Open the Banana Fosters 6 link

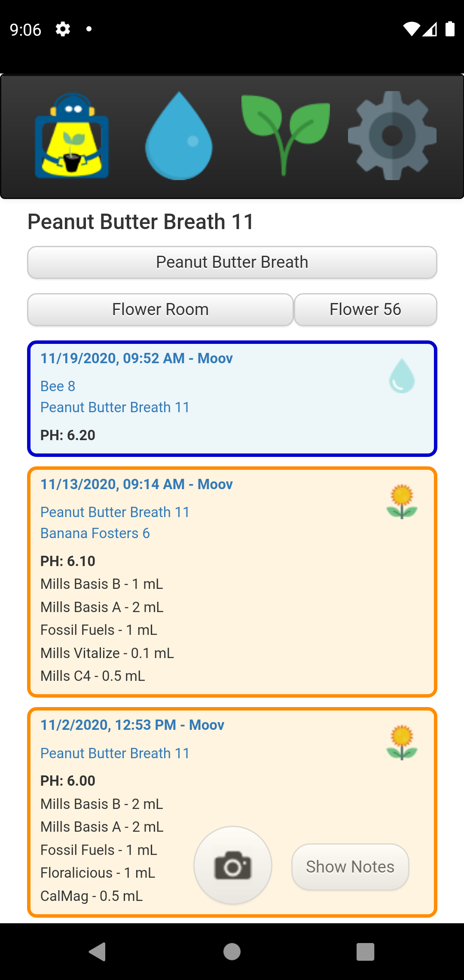point(95,533)
